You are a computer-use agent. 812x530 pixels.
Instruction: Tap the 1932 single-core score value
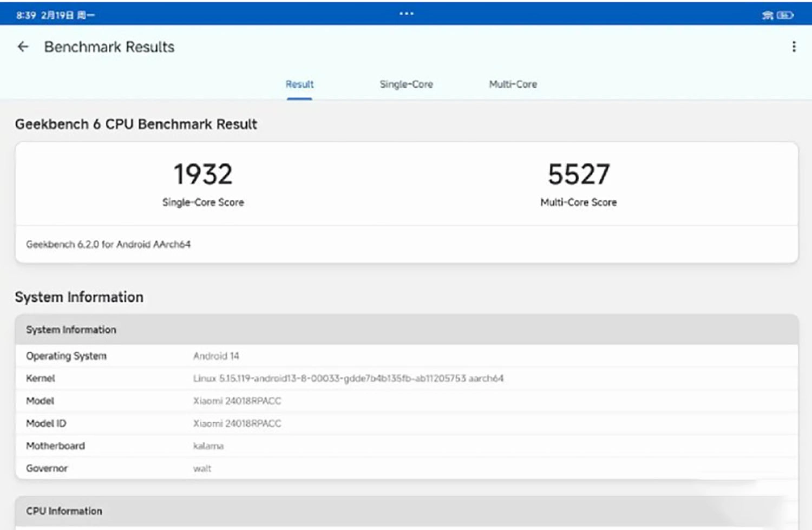(203, 174)
